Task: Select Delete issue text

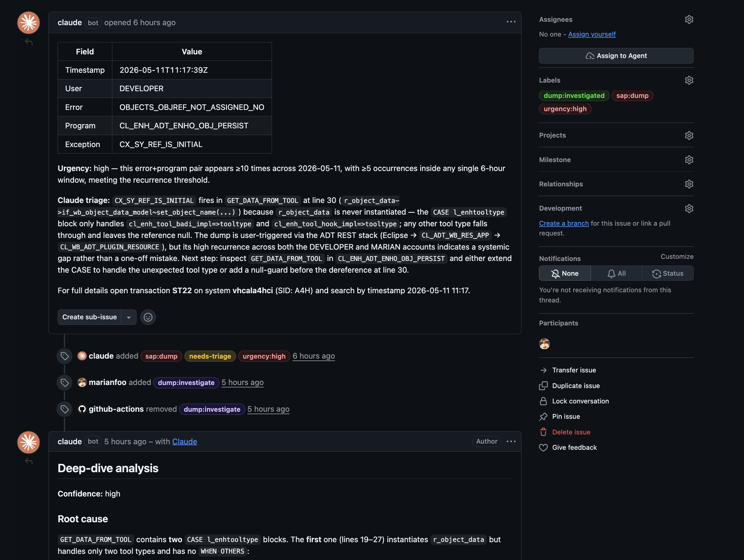Action: [571, 432]
